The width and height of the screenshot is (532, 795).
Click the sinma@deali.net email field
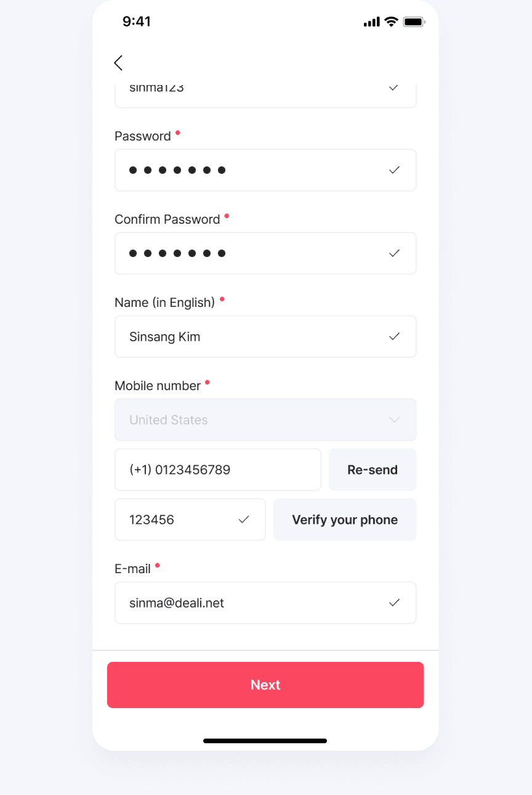pyautogui.click(x=265, y=603)
